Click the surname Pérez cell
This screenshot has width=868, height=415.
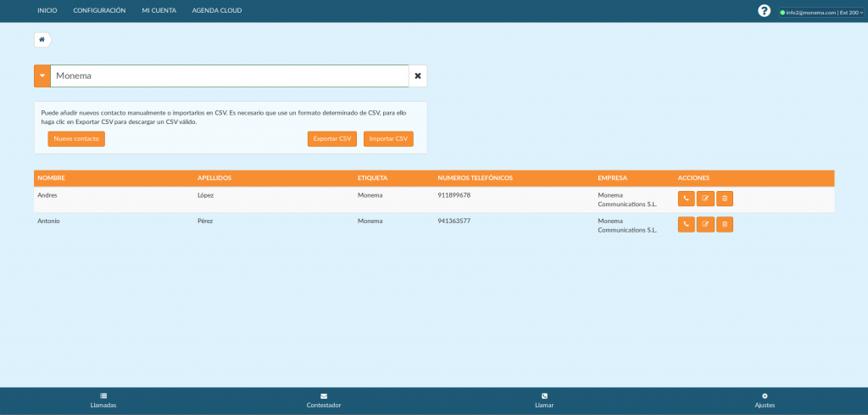pyautogui.click(x=205, y=221)
